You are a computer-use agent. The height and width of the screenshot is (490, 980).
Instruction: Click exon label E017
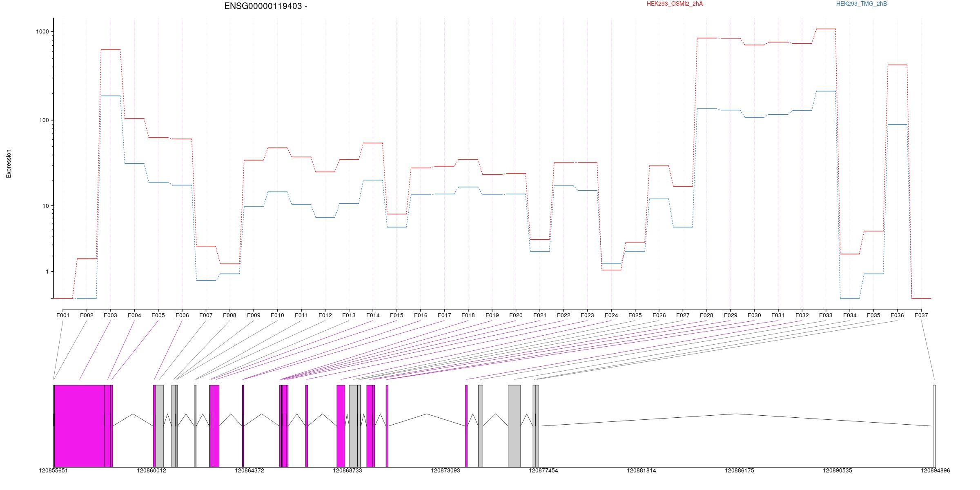(444, 315)
